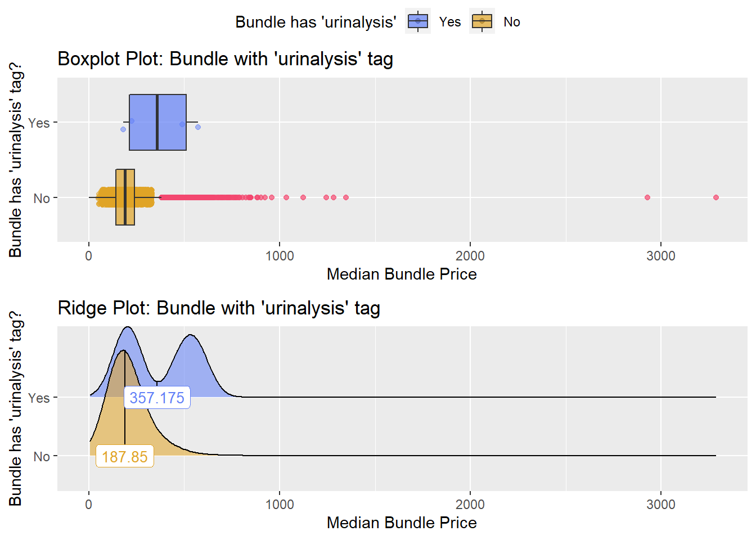This screenshot has height=540, width=756.
Task: Click the second peak of the blue ridge
Action: pos(191,335)
